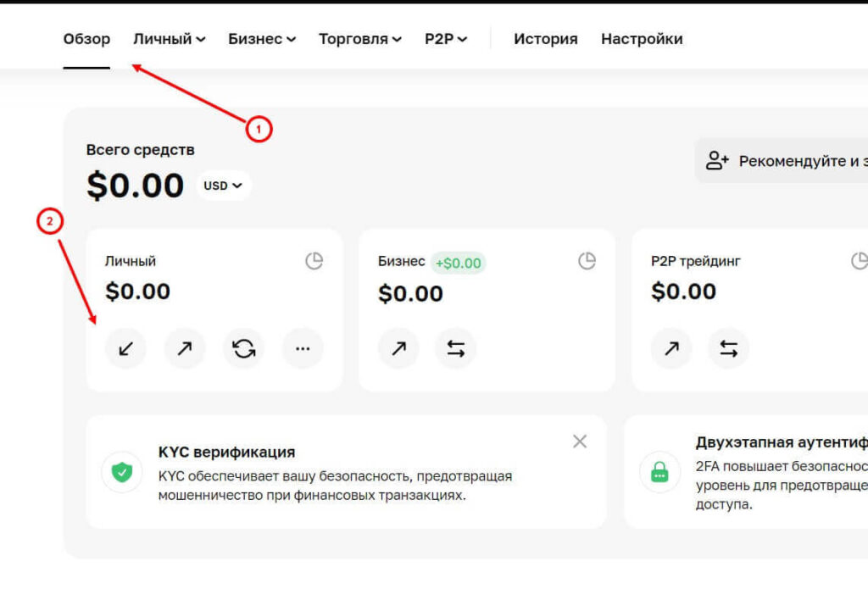Dismiss the KYC верификация banner
This screenshot has height=594, width=868.
(580, 441)
